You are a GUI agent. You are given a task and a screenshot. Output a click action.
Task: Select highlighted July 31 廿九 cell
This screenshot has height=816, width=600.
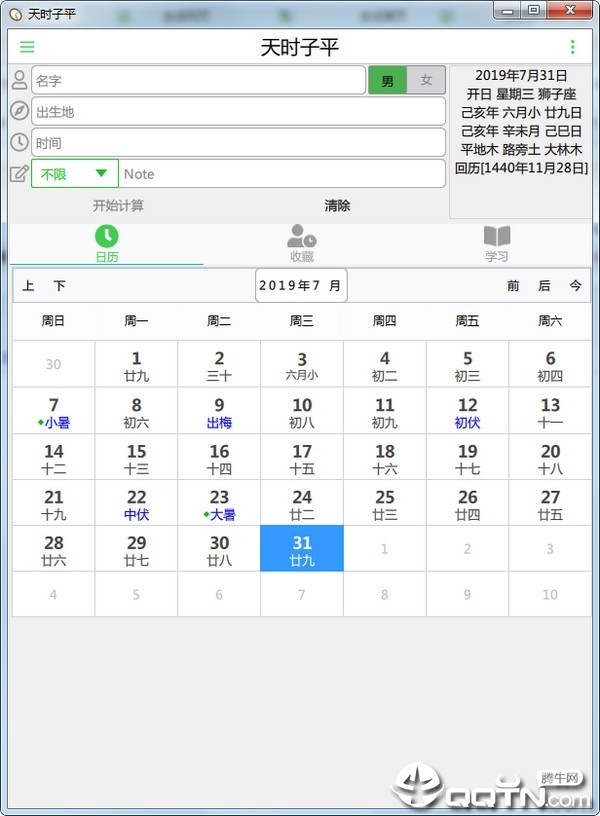click(302, 549)
